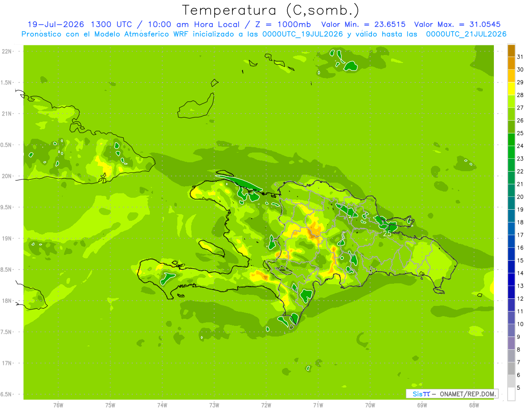Click the '17N' latitude axis label
Viewport: 532px width, 411px height.
tap(7, 363)
